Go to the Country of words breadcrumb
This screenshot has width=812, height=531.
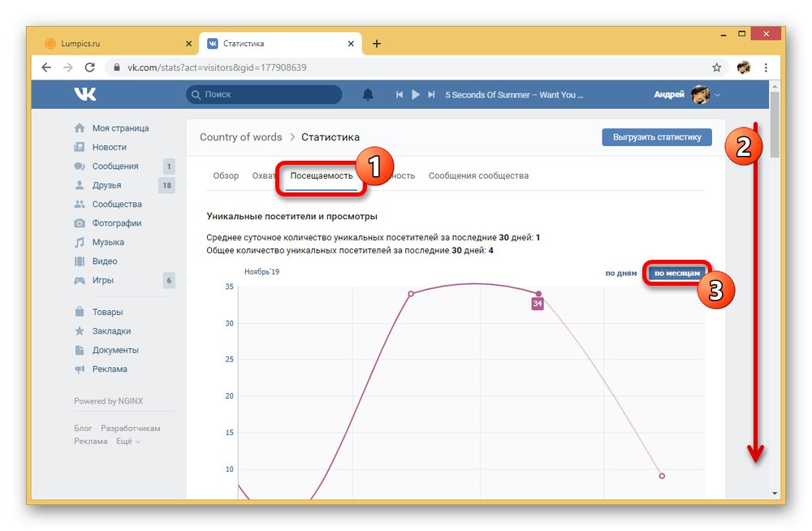point(241,136)
